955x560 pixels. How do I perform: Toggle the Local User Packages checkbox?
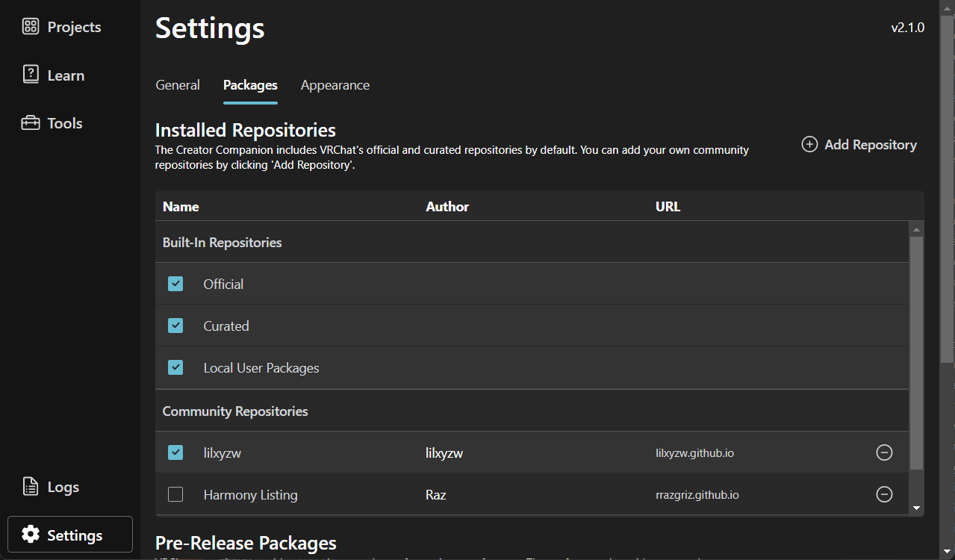(175, 367)
